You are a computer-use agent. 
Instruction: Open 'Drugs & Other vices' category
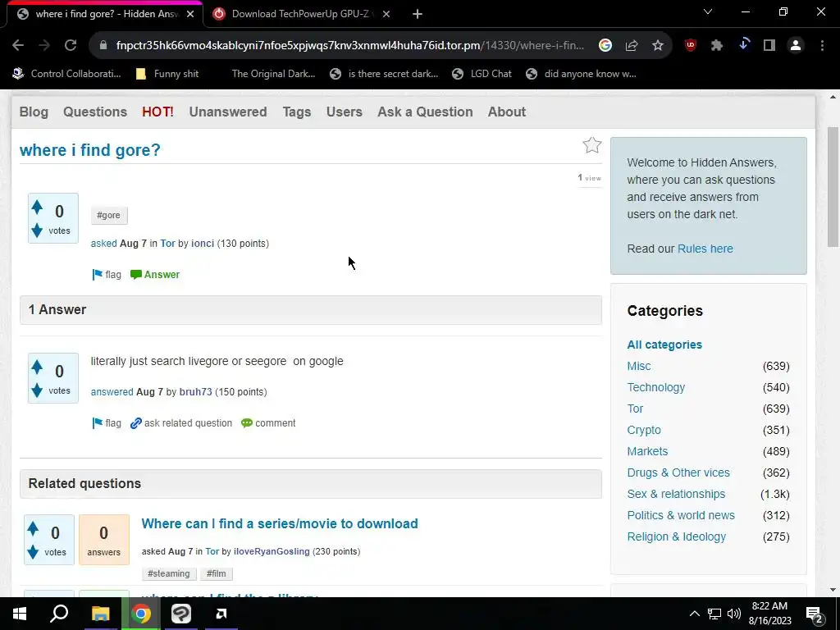coord(678,472)
